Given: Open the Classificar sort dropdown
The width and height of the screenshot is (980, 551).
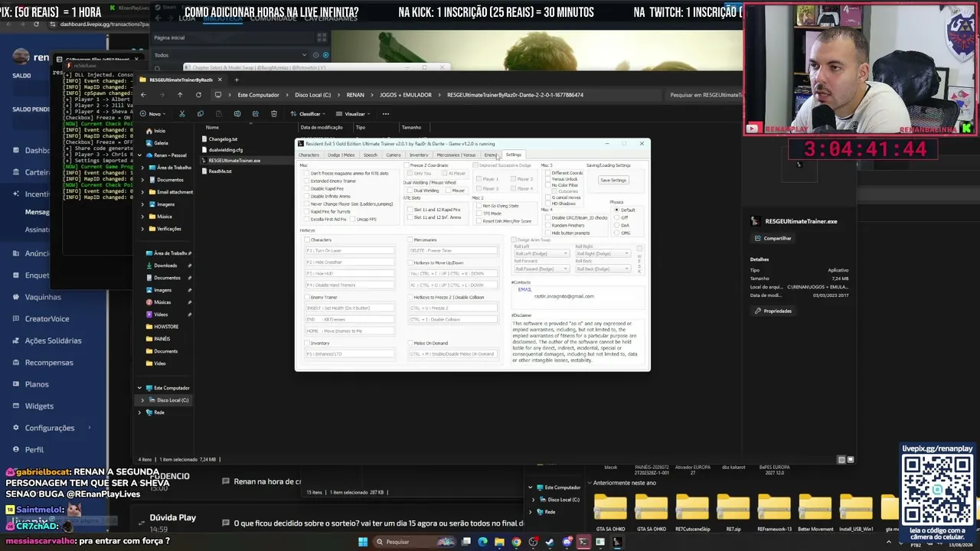Looking at the screenshot, I should 309,114.
